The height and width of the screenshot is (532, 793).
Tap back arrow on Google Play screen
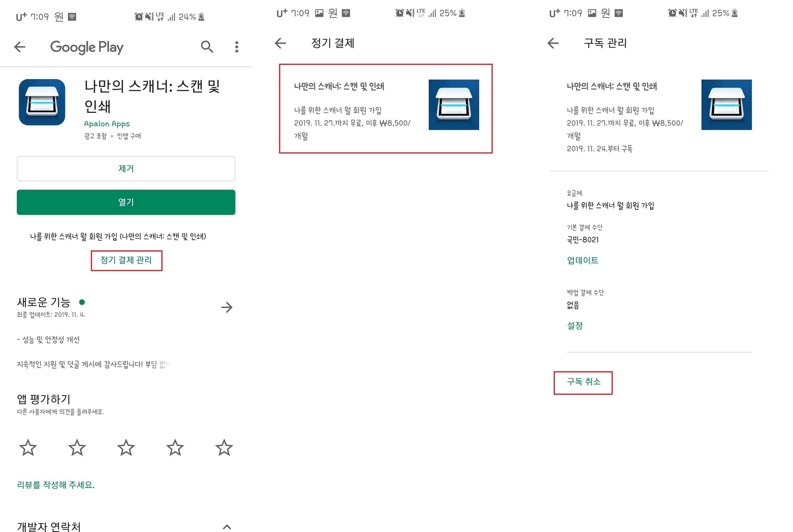pyautogui.click(x=20, y=47)
